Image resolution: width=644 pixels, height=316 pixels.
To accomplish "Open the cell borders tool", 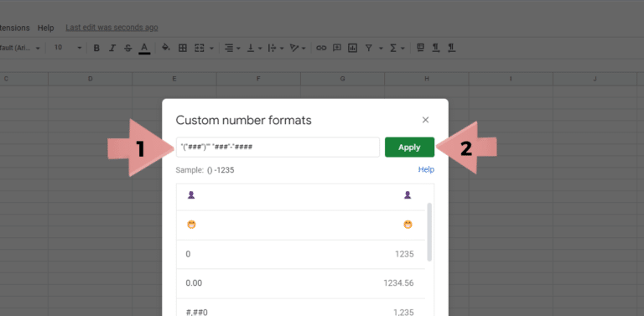I will [183, 48].
